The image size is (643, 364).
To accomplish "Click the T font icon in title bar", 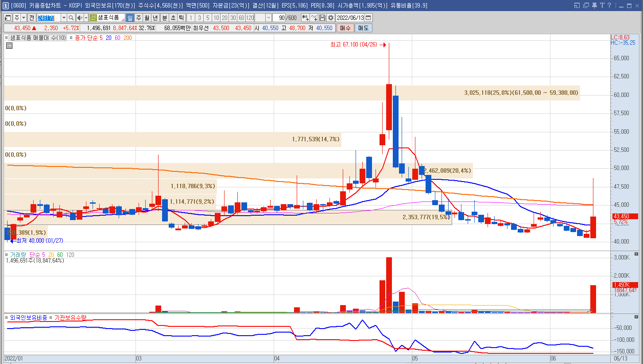I will (602, 5).
